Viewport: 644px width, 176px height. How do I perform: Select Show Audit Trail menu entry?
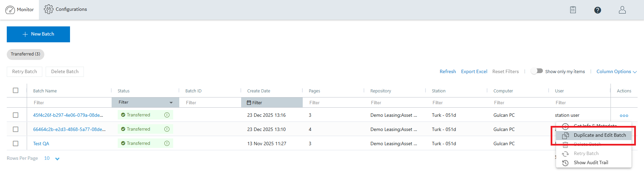pyautogui.click(x=594, y=163)
